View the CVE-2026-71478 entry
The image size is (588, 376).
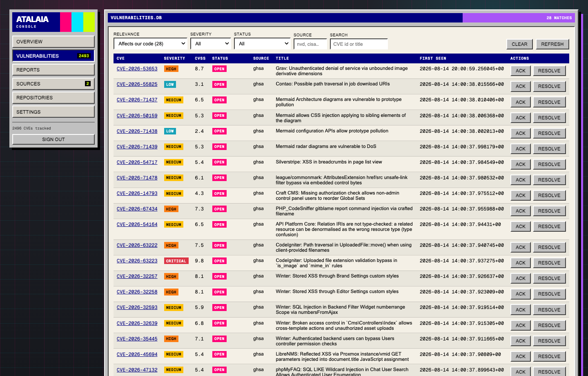coord(137,178)
